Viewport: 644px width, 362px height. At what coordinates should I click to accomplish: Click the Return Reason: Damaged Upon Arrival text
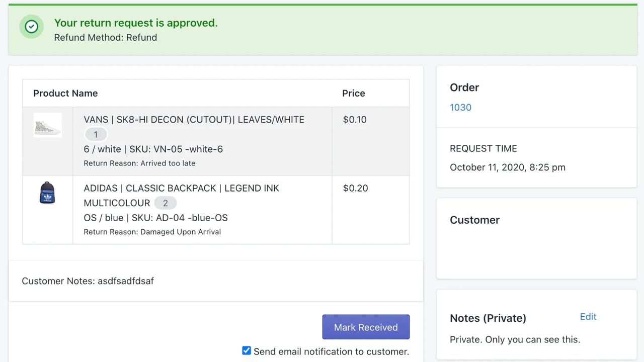[152, 232]
